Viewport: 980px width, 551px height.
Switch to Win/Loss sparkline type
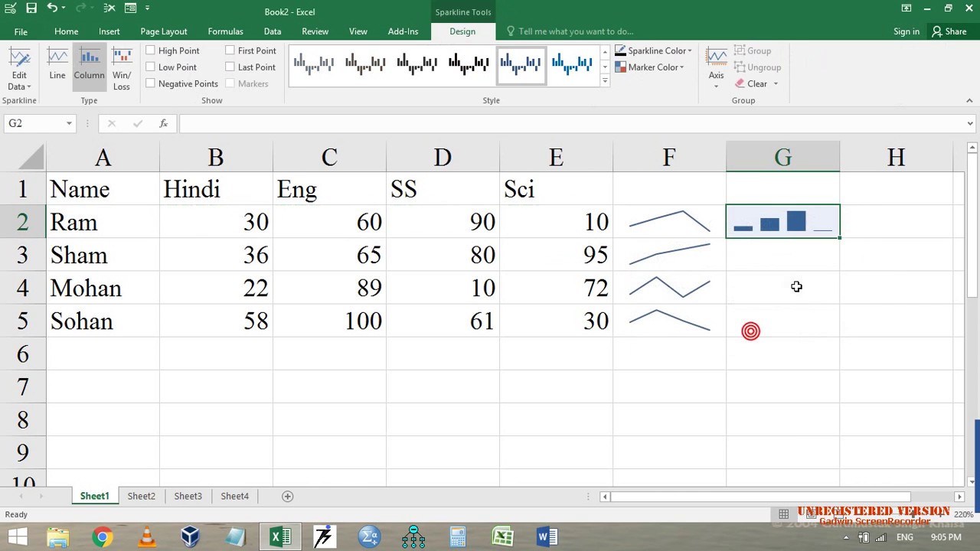[x=122, y=69]
